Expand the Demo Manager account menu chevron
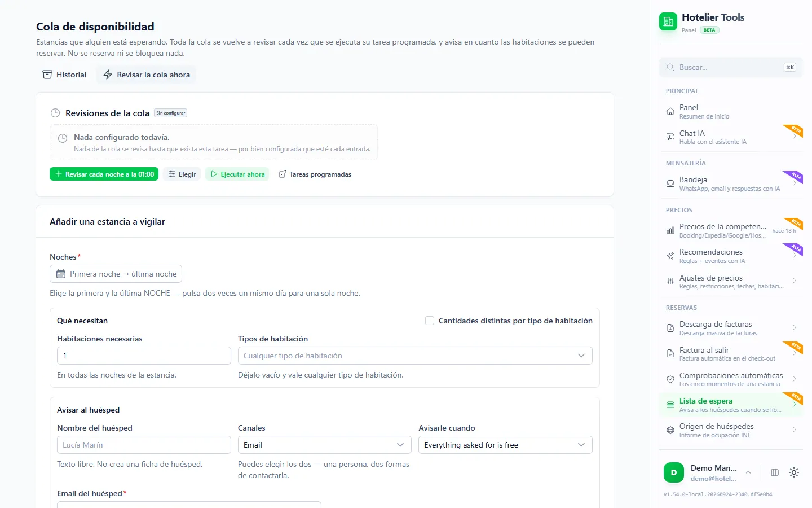The image size is (812, 508). coord(748,472)
